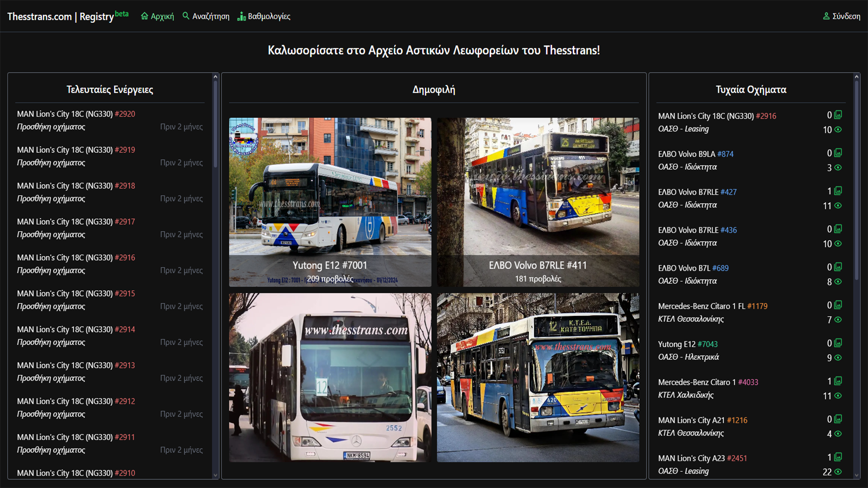Image resolution: width=868 pixels, height=488 pixels.
Task: Open the #2914 activity entry
Action: tap(110, 336)
